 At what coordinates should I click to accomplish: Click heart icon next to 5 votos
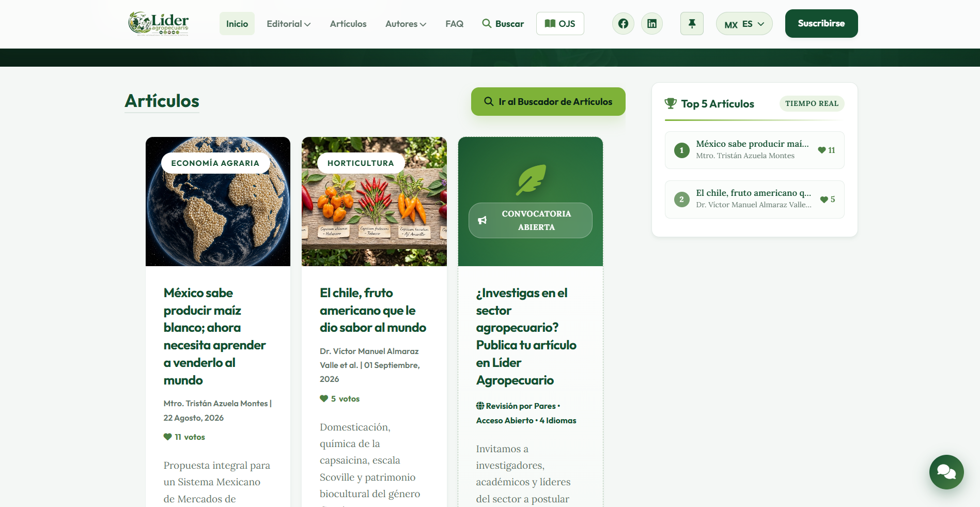(x=324, y=398)
